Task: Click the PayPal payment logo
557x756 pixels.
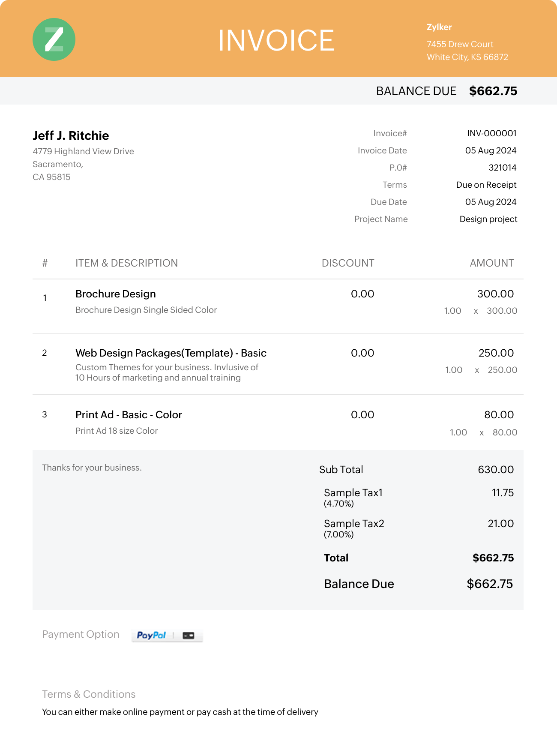Action: pyautogui.click(x=151, y=635)
